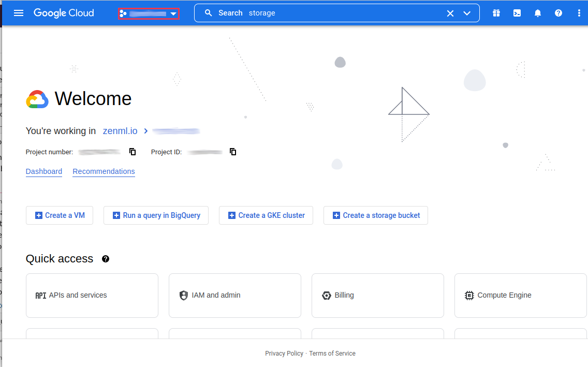The image size is (588, 367).
Task: Click the Google Cloud logo
Action: point(64,13)
